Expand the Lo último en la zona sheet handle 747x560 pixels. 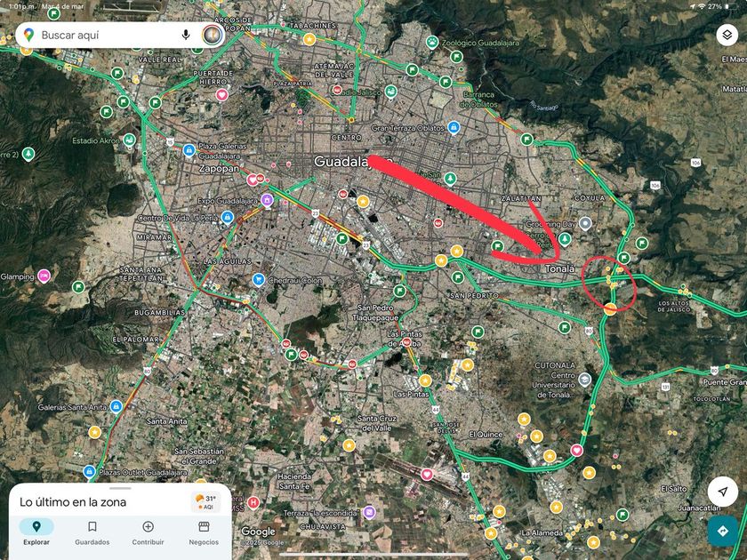pos(120,488)
